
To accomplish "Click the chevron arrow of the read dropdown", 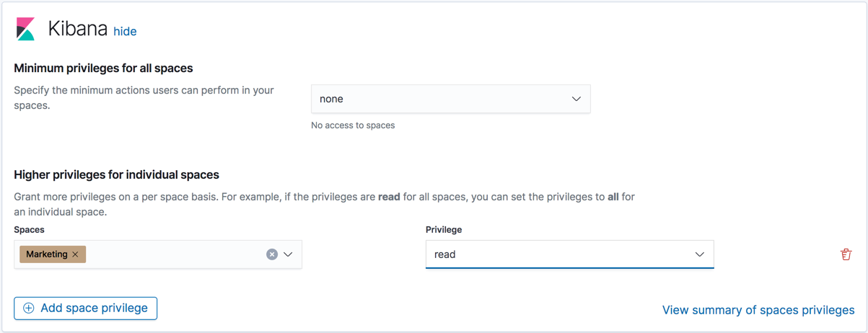I will click(699, 254).
